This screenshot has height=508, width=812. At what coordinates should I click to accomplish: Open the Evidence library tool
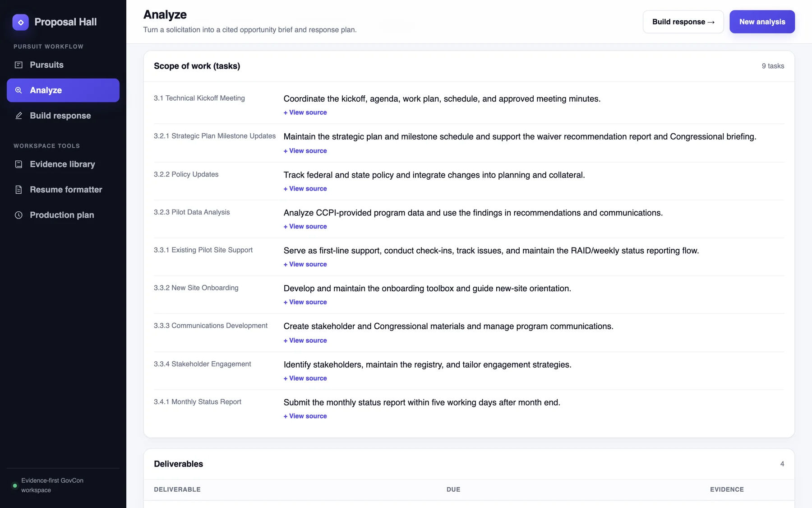(x=63, y=164)
